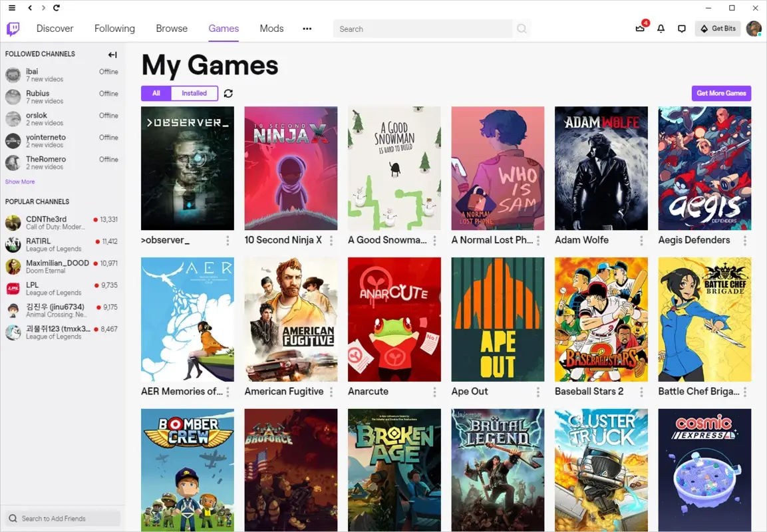This screenshot has width=767, height=532.
Task: Open the Broken Age game cover
Action: coord(394,470)
